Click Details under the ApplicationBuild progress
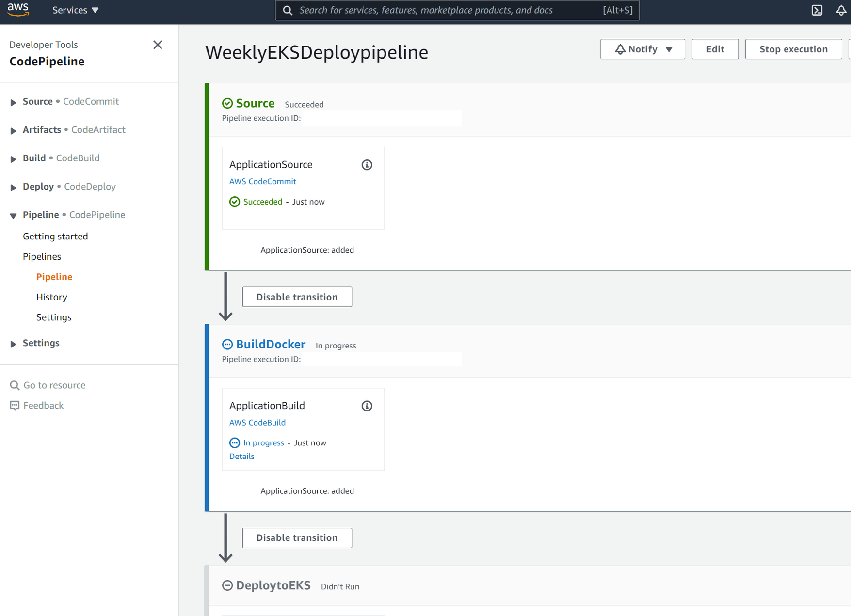851x616 pixels. [x=241, y=456]
